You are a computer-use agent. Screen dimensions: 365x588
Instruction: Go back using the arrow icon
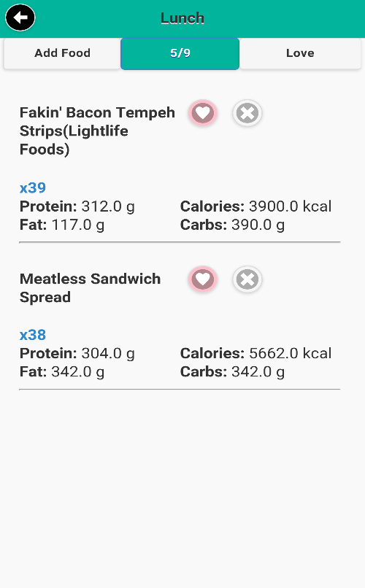20,18
